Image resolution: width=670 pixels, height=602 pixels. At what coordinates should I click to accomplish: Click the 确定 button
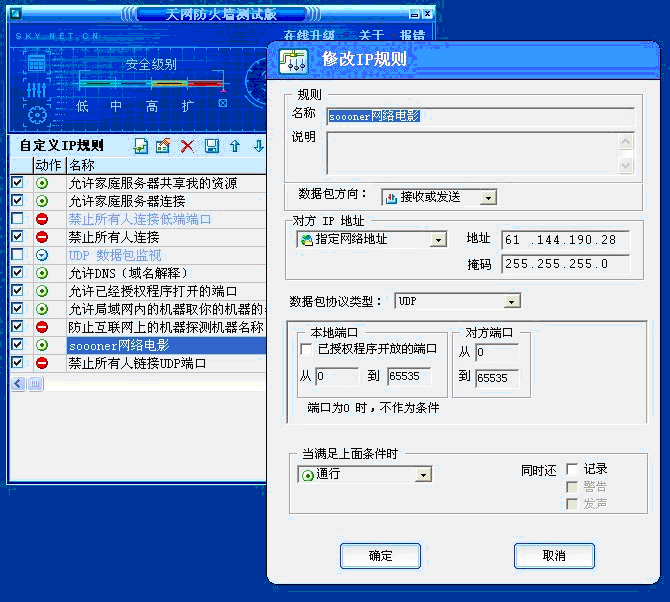[x=380, y=555]
